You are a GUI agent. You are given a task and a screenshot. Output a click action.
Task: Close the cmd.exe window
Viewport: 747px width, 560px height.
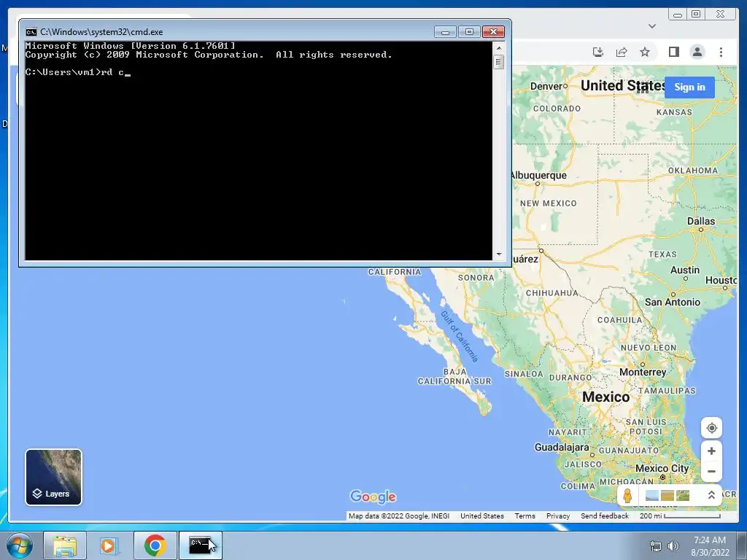coord(493,32)
